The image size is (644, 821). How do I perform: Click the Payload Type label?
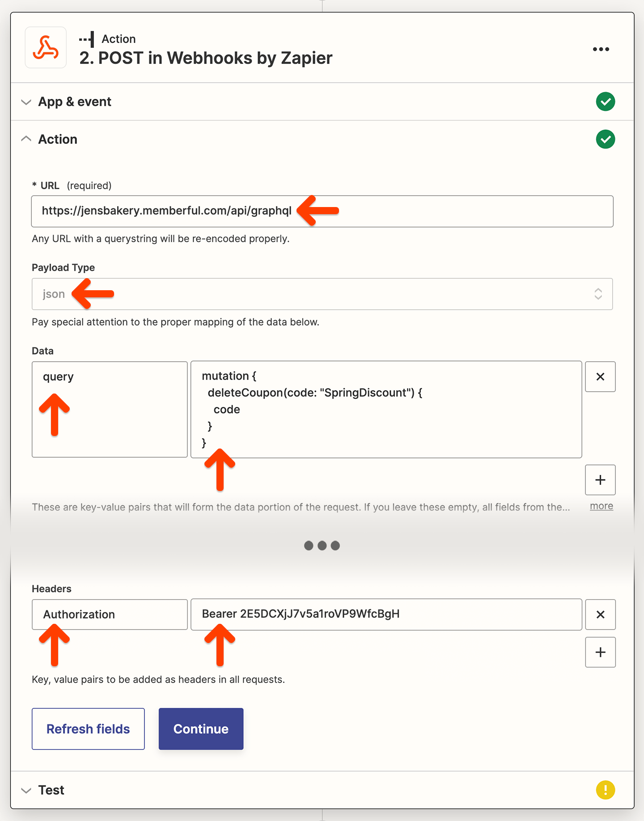tap(63, 267)
